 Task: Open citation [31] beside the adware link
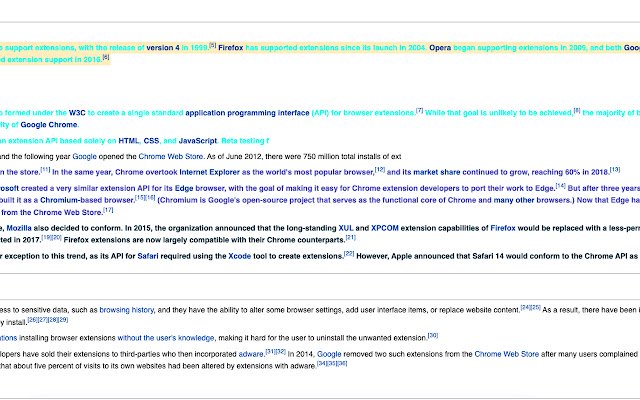[x=270, y=351]
